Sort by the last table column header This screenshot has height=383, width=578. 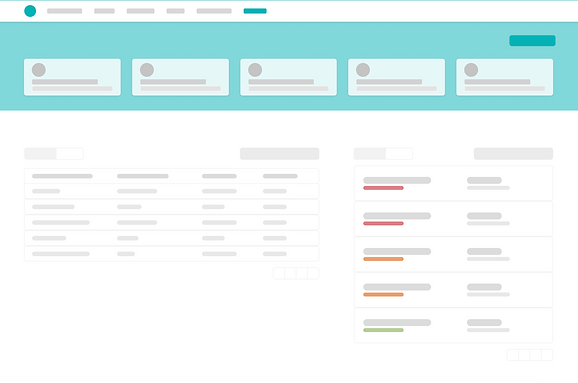coord(280,176)
